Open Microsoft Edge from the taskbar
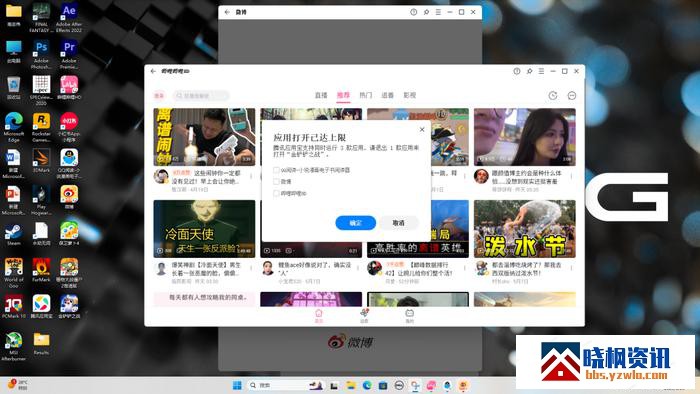This screenshot has width=700, height=394. (x=367, y=385)
